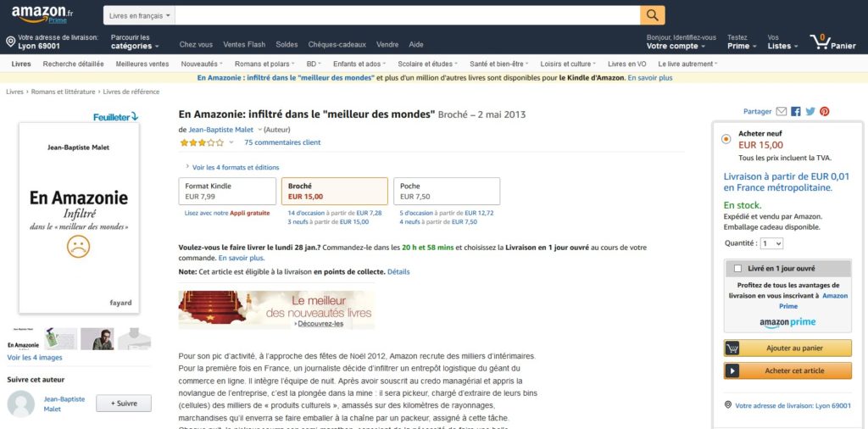Screen dimensions: 868x429
Task: Share the book on Facebook
Action: [x=795, y=111]
